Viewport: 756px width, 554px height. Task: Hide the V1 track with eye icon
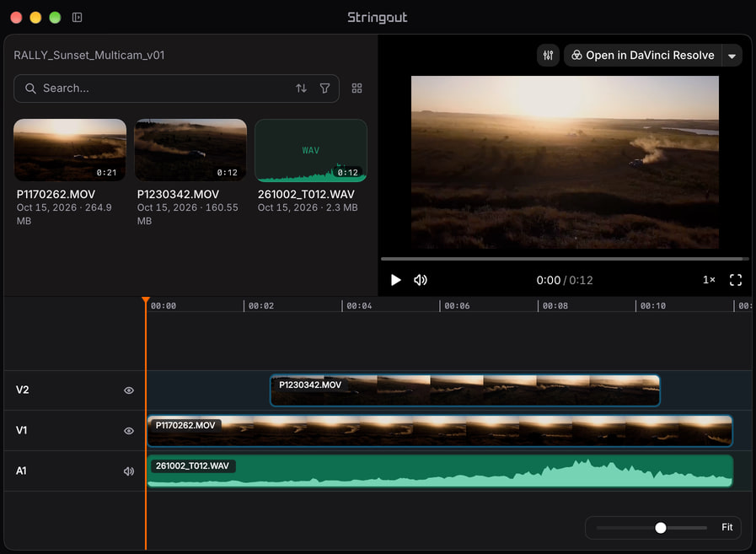coord(129,431)
